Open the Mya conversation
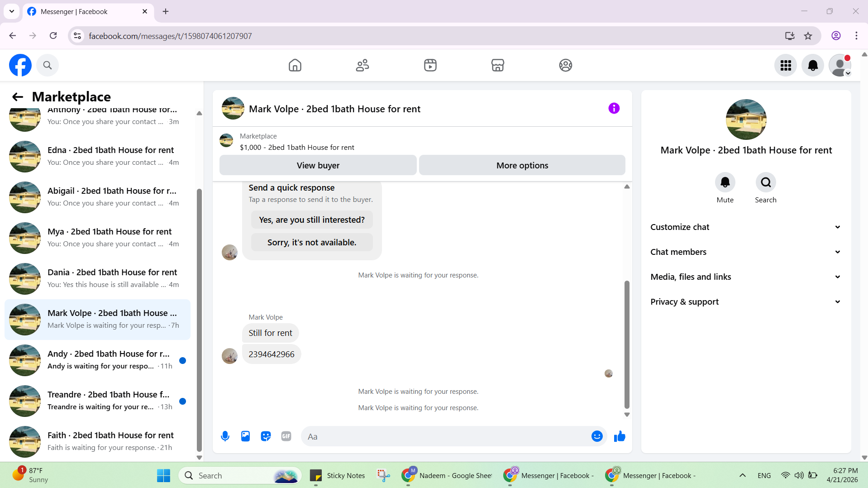This screenshot has width=868, height=488. pos(97,238)
